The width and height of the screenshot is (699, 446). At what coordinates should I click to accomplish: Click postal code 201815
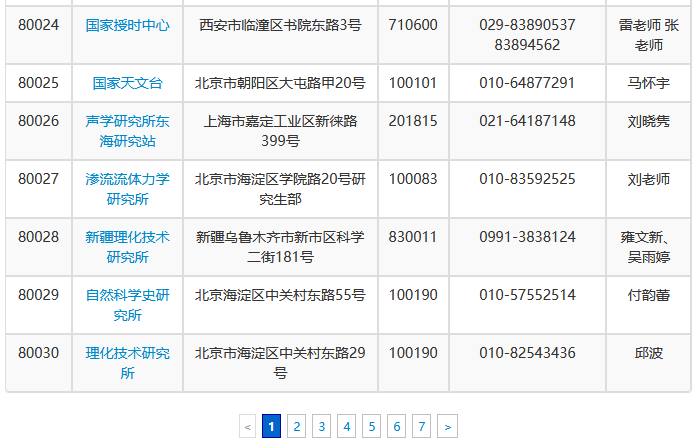[x=413, y=121]
